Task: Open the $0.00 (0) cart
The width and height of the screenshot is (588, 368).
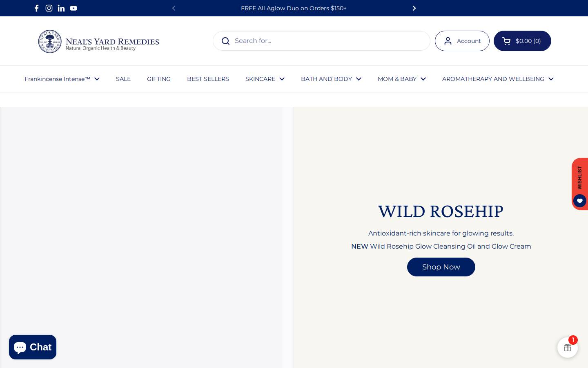Action: pyautogui.click(x=522, y=41)
